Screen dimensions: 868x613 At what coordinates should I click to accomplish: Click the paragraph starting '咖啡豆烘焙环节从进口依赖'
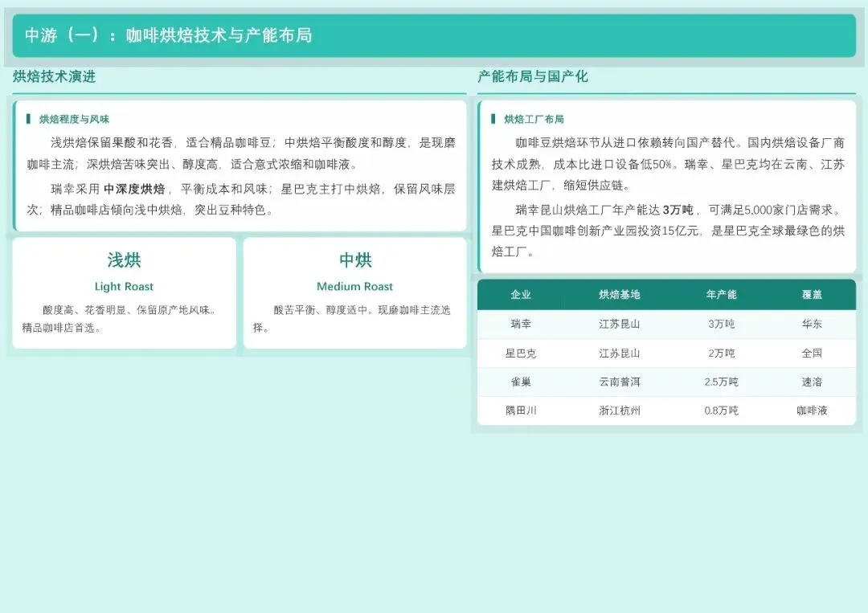[668, 165]
